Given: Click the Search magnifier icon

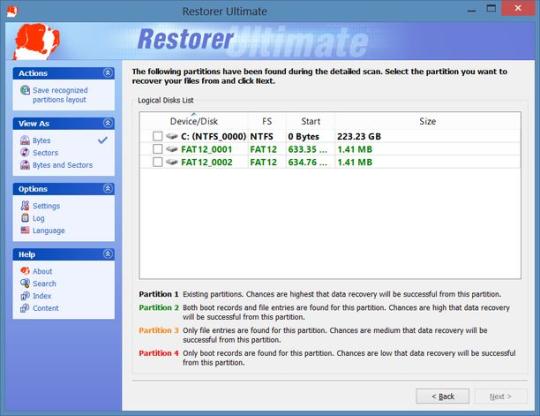Looking at the screenshot, I should coord(25,283).
